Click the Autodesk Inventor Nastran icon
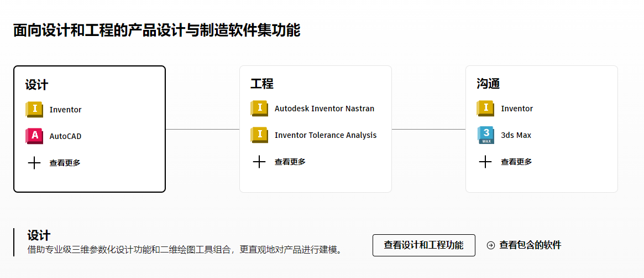The image size is (644, 278). point(259,109)
